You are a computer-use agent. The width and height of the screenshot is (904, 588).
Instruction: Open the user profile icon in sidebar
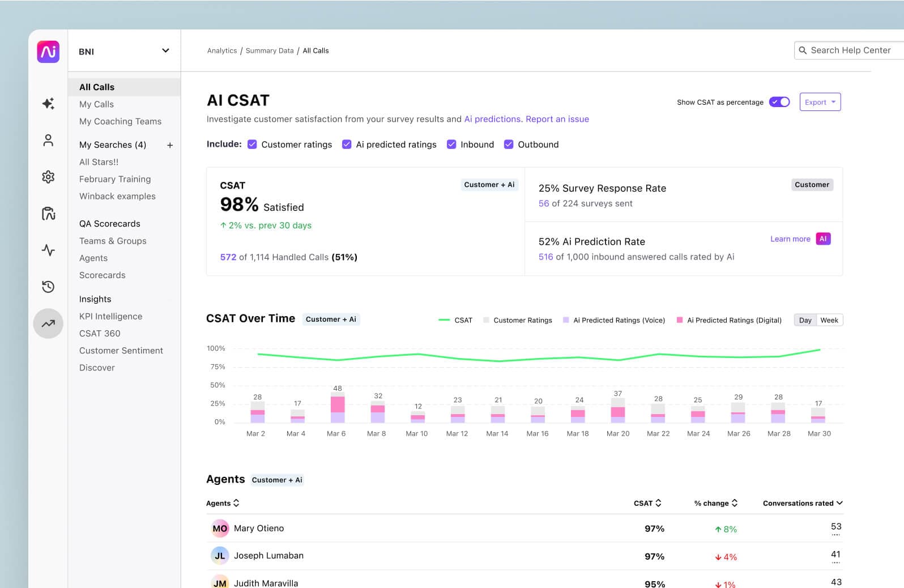[48, 140]
